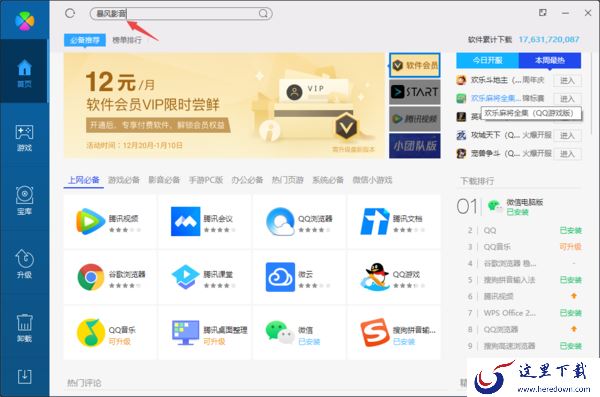Select the 手游PC版 category tab
This screenshot has height=397, width=600.
coord(206,180)
